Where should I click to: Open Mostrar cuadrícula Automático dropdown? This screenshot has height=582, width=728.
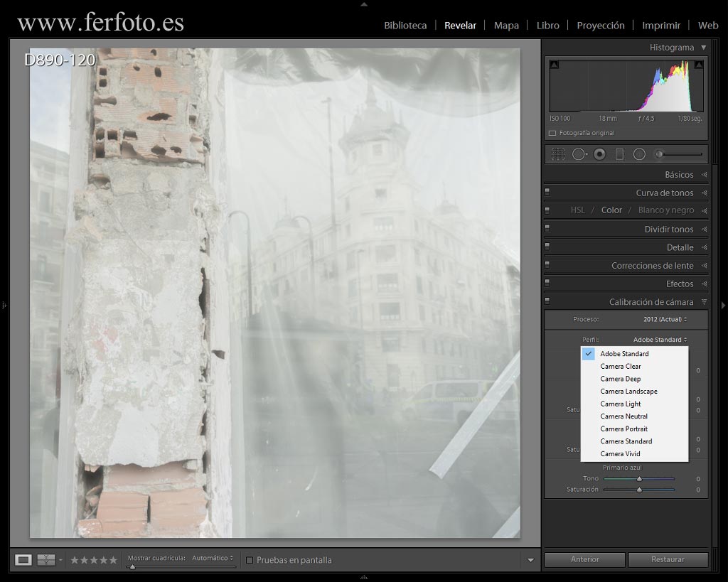[213, 558]
